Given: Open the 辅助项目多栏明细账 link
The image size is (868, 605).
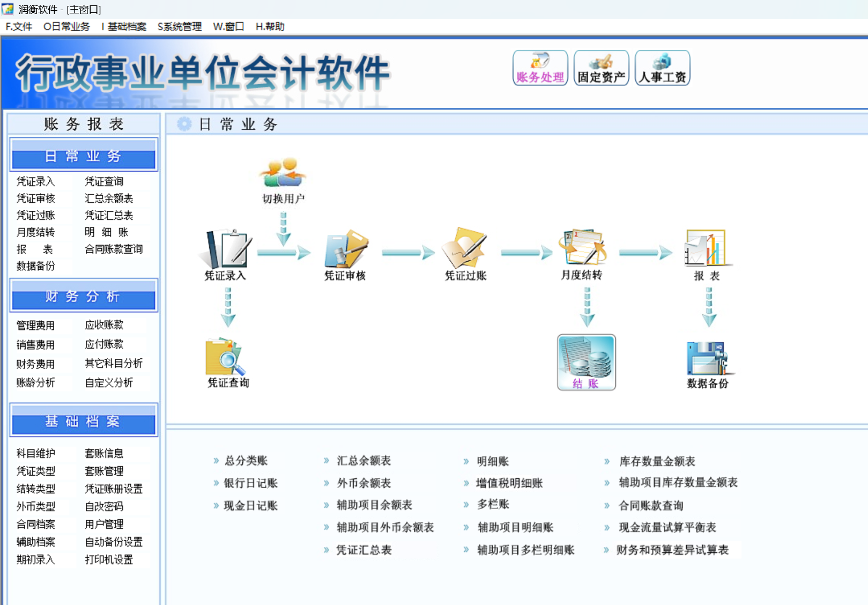Looking at the screenshot, I should (x=526, y=550).
